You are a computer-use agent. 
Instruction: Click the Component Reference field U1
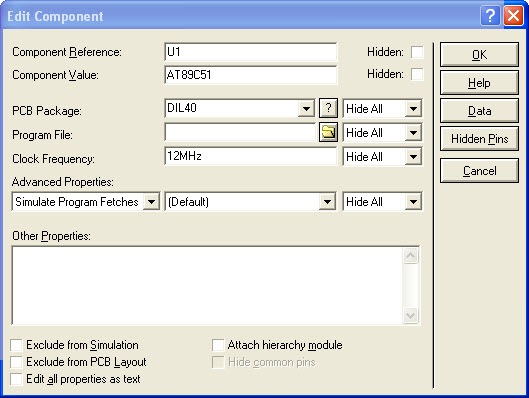[250, 52]
